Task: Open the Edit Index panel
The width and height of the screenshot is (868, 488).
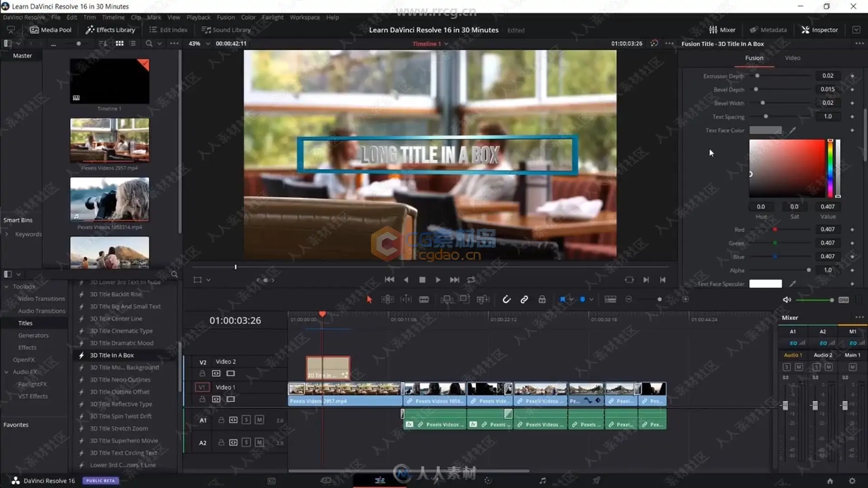Action: (168, 30)
